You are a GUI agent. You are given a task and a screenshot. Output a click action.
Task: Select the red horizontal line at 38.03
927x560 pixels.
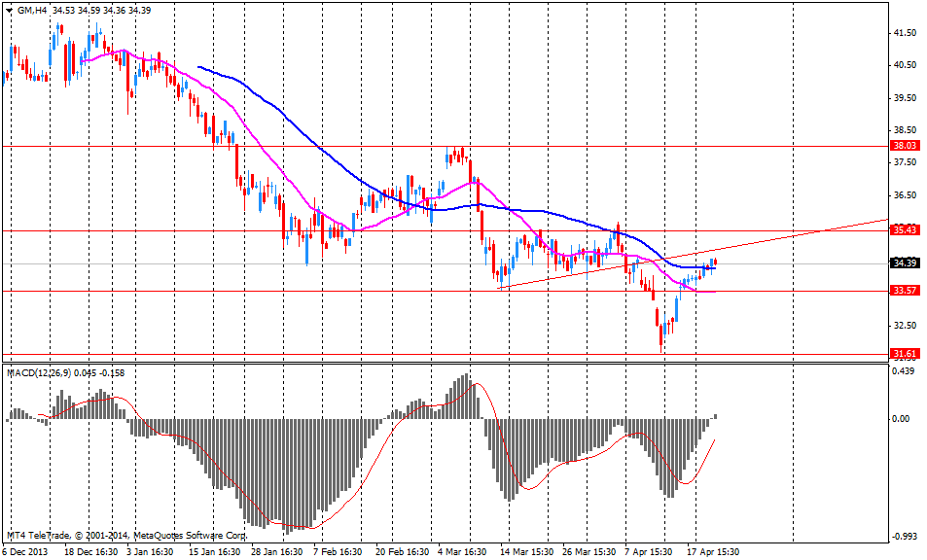(444, 146)
